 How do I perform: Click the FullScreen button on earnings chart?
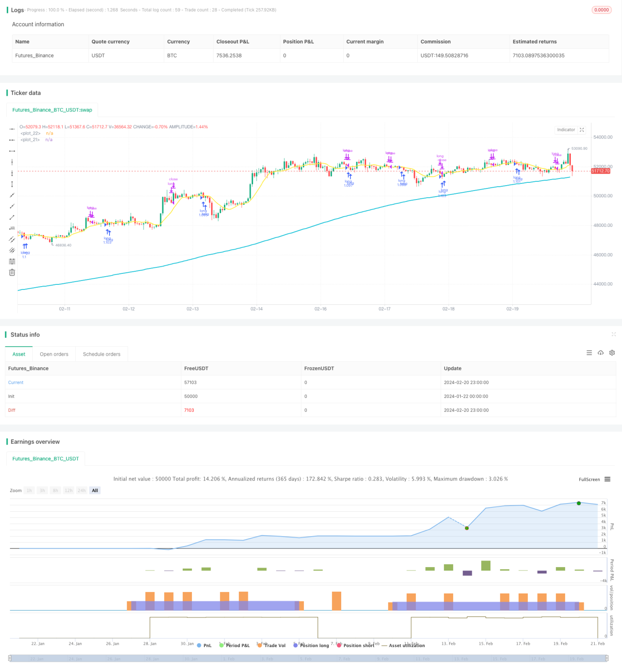[589, 479]
